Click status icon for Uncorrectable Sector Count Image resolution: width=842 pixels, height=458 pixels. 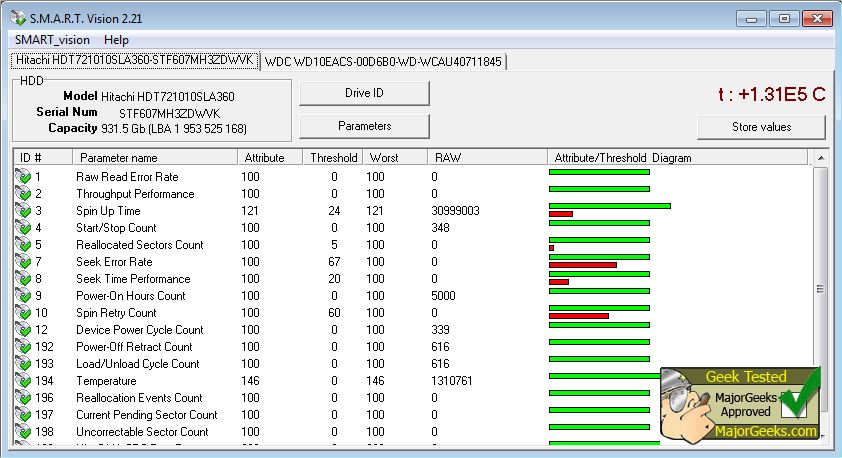tap(23, 432)
